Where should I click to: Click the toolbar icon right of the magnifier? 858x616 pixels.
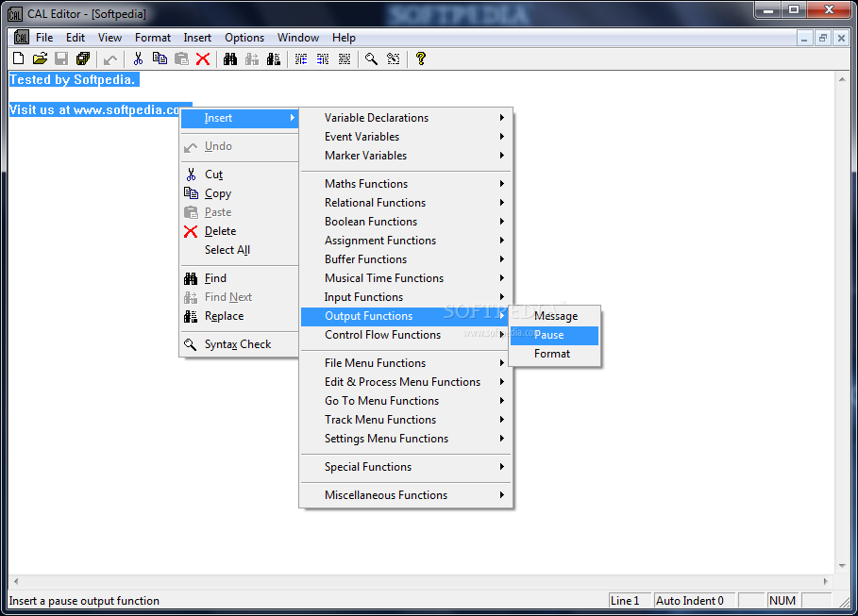click(x=394, y=58)
